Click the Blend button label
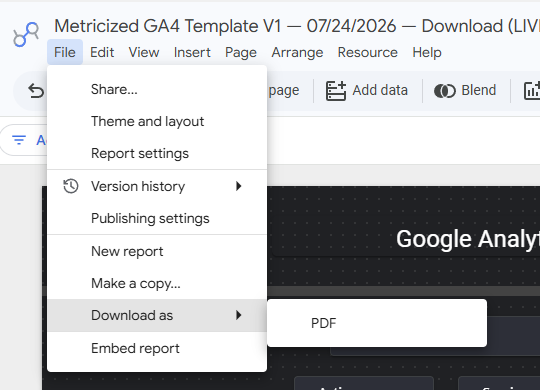The height and width of the screenshot is (390, 540). tap(479, 90)
